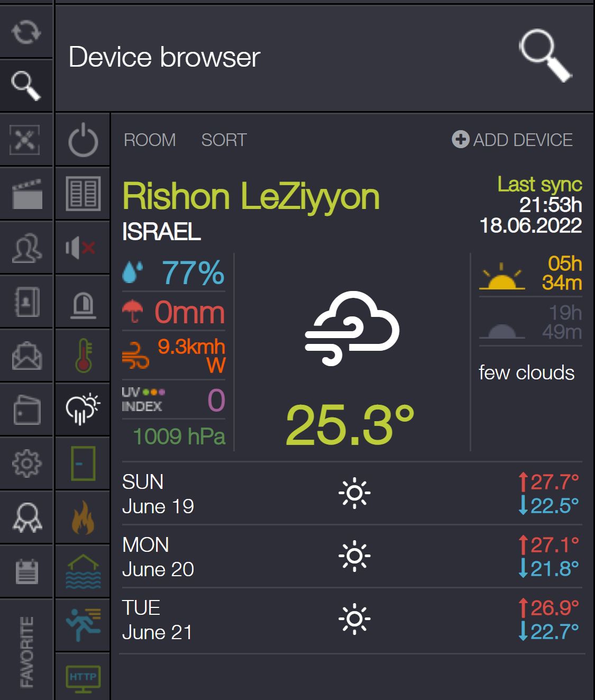Screen dimensions: 595x700
Task: Open the ROOM filter dropdown
Action: 150,140
